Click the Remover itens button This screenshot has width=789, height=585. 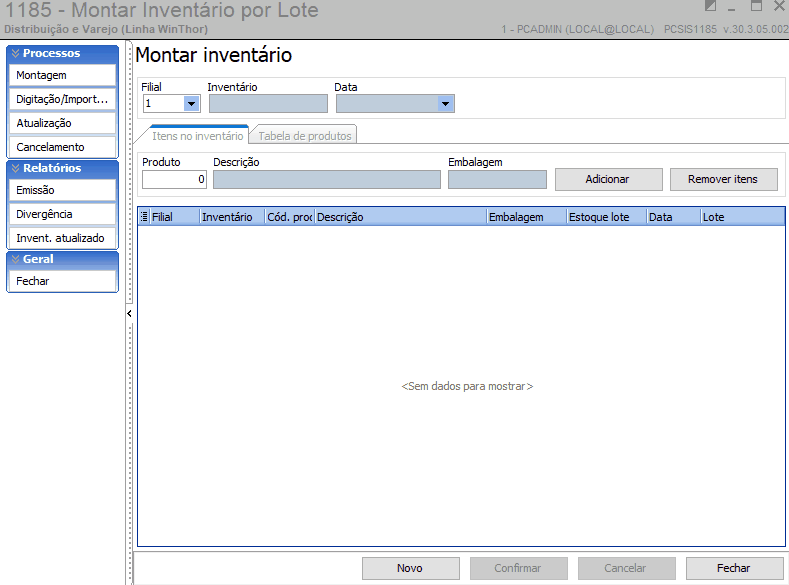[724, 180]
